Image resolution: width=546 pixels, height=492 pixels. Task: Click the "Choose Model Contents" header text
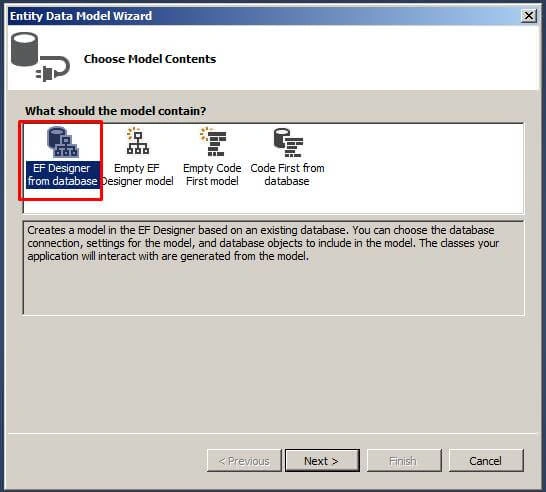(x=150, y=59)
